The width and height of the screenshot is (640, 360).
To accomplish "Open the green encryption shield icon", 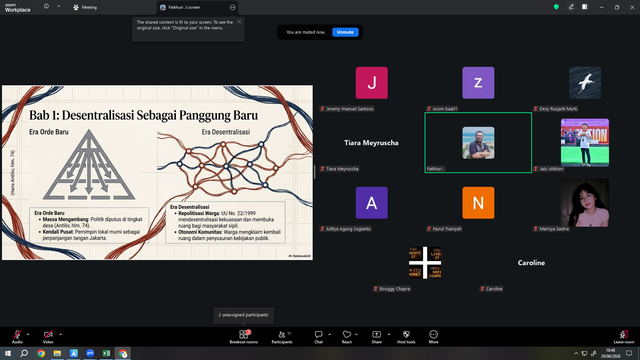I will tap(556, 7).
